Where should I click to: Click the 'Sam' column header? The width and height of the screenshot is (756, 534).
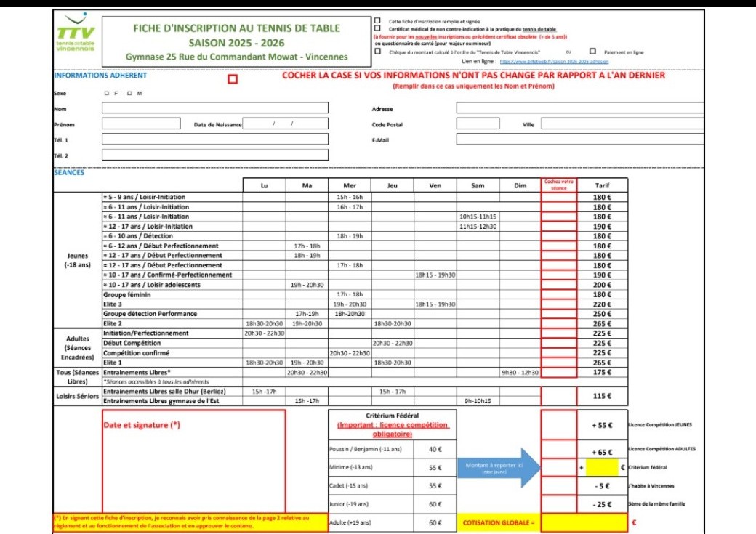(478, 185)
